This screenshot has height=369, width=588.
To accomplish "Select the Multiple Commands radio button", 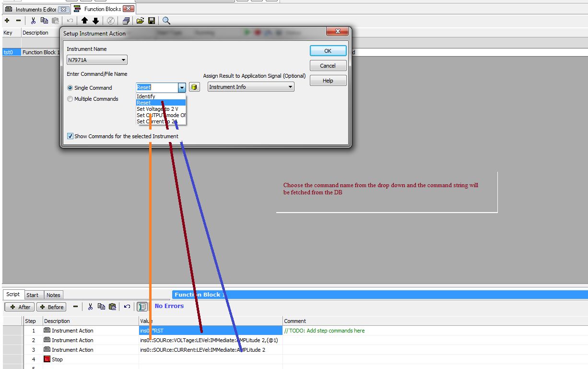I will tap(71, 99).
